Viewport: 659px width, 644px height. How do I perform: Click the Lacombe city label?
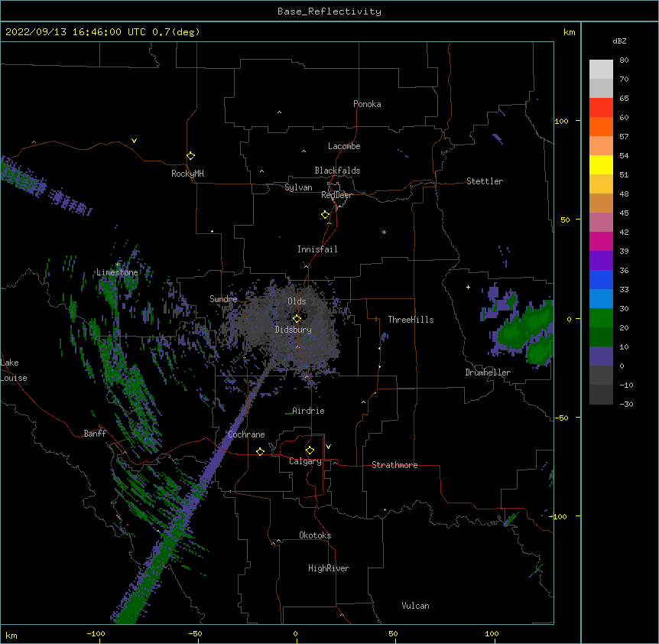pyautogui.click(x=344, y=146)
